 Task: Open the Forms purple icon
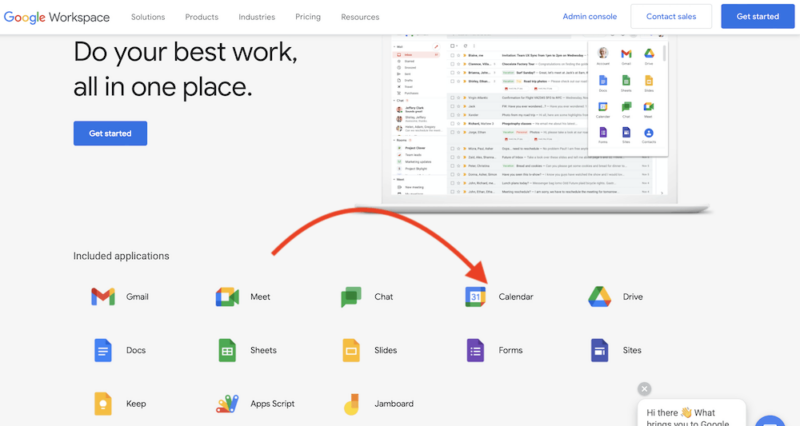pyautogui.click(x=475, y=350)
